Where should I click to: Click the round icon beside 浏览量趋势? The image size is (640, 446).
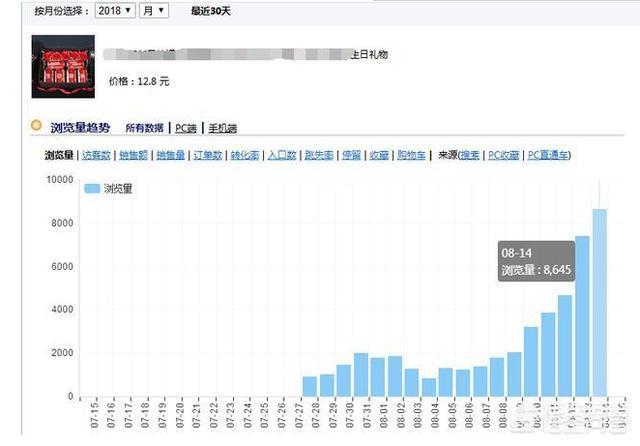[x=36, y=125]
